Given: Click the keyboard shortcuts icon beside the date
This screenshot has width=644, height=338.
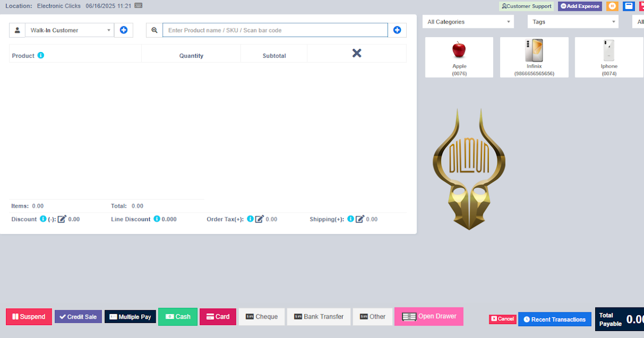Looking at the screenshot, I should (138, 5).
